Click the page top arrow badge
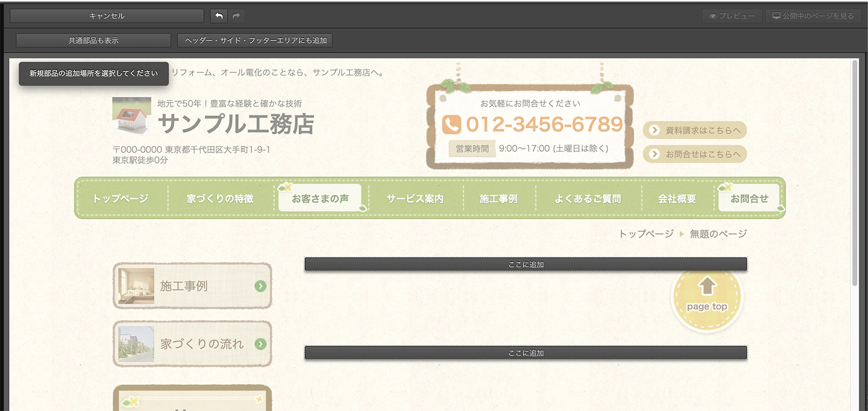Image resolution: width=868 pixels, height=411 pixels. click(707, 295)
